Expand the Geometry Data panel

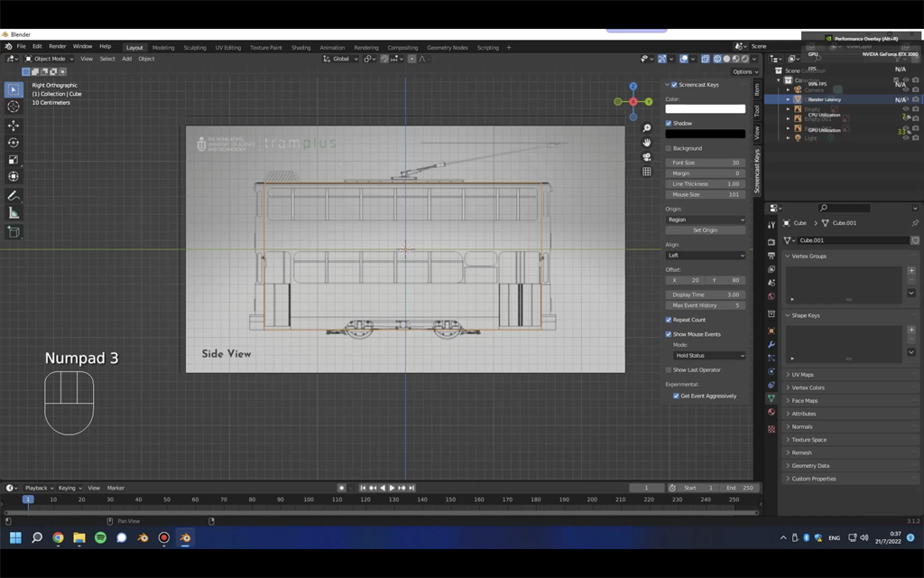(848, 465)
